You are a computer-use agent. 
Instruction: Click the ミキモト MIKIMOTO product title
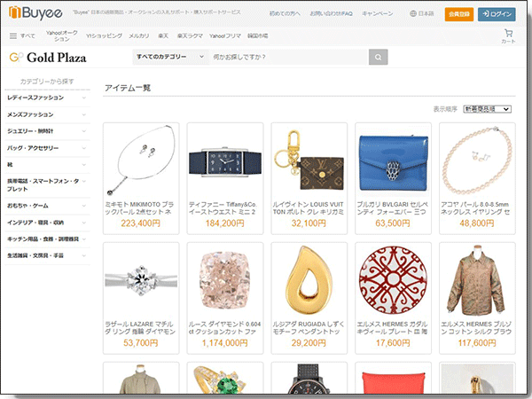click(x=139, y=208)
